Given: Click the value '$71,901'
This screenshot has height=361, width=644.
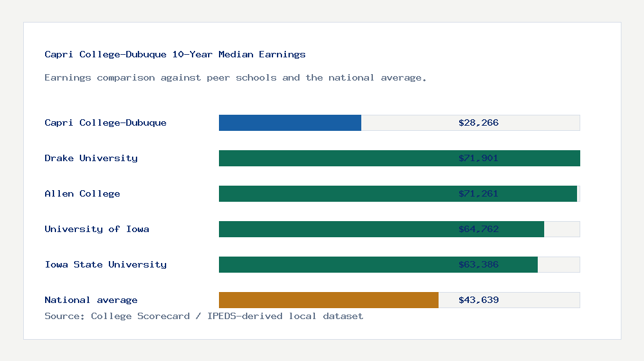Looking at the screenshot, I should [x=478, y=159].
